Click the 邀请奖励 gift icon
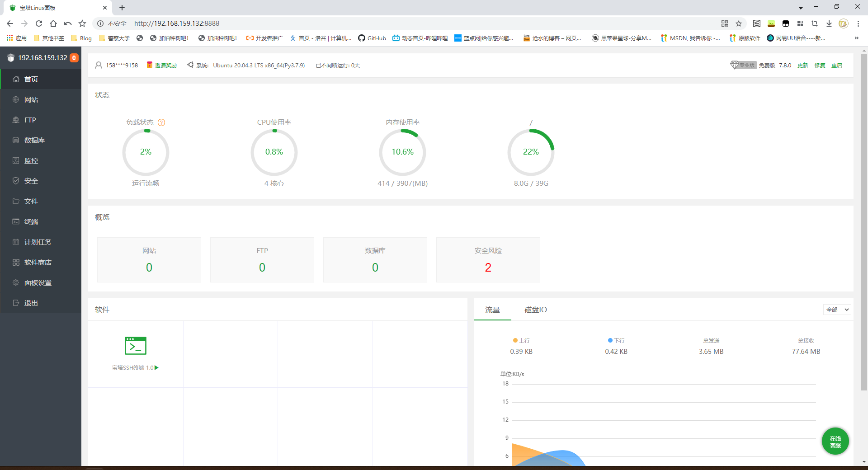The image size is (868, 470). tap(150, 65)
